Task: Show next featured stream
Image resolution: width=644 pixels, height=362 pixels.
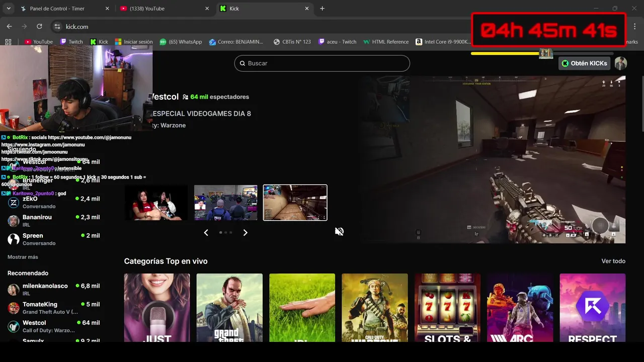Action: click(246, 232)
